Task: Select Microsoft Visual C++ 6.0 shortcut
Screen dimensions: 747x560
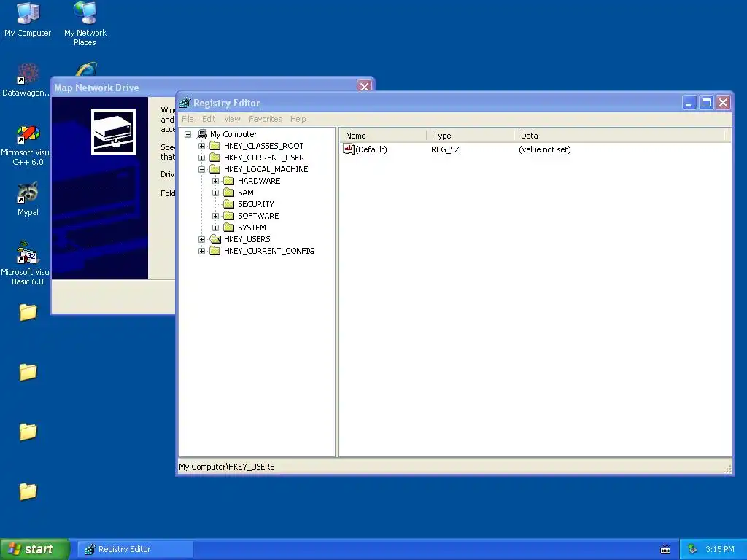Action: [26, 145]
